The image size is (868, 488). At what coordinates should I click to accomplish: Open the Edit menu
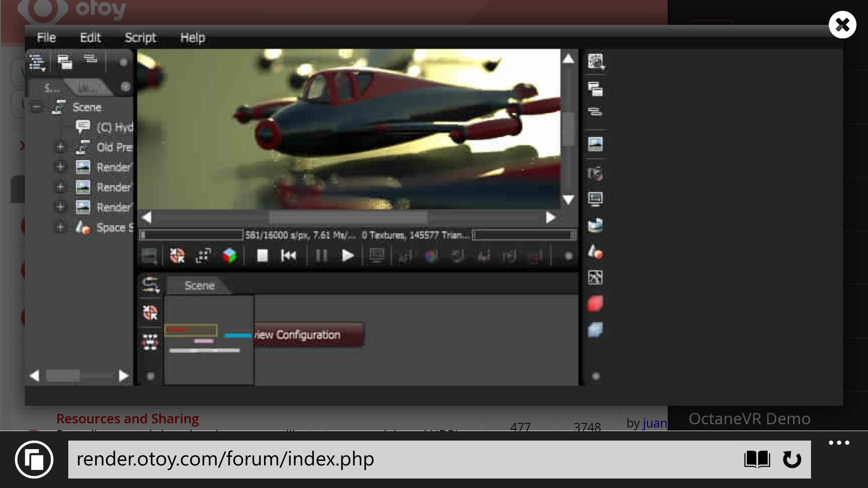90,38
